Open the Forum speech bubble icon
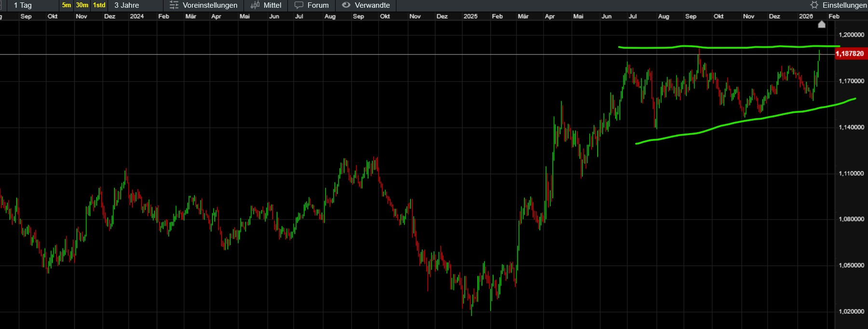The height and width of the screenshot is (329, 868). click(299, 5)
